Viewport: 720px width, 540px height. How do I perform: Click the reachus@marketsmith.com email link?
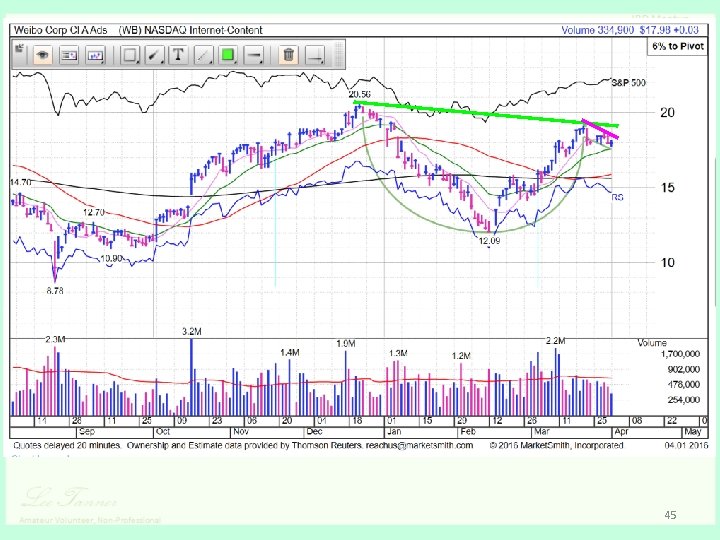pyautogui.click(x=419, y=445)
